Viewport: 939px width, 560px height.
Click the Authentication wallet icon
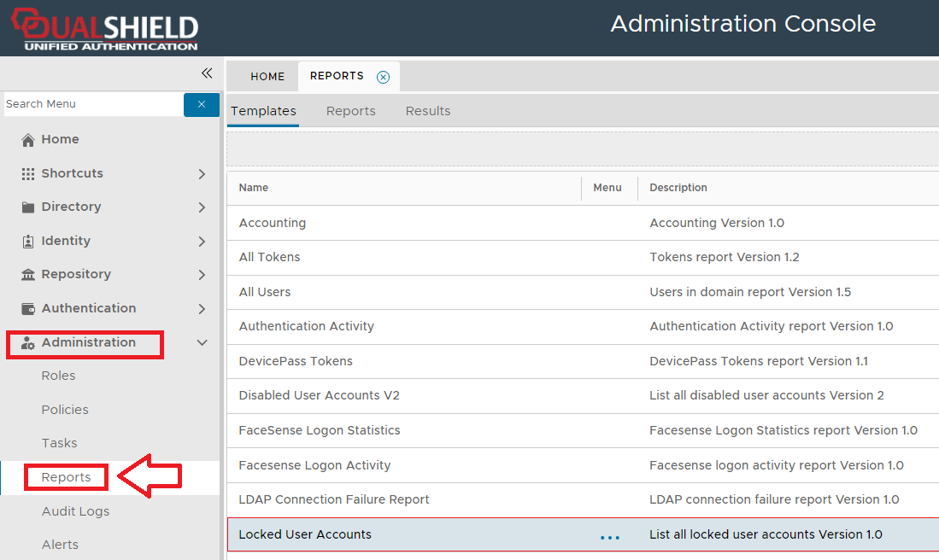(x=28, y=309)
